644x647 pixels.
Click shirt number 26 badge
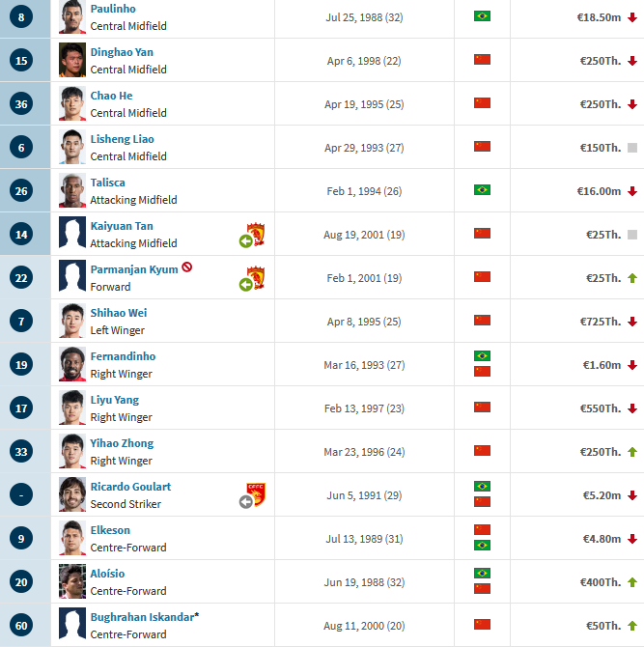click(22, 190)
